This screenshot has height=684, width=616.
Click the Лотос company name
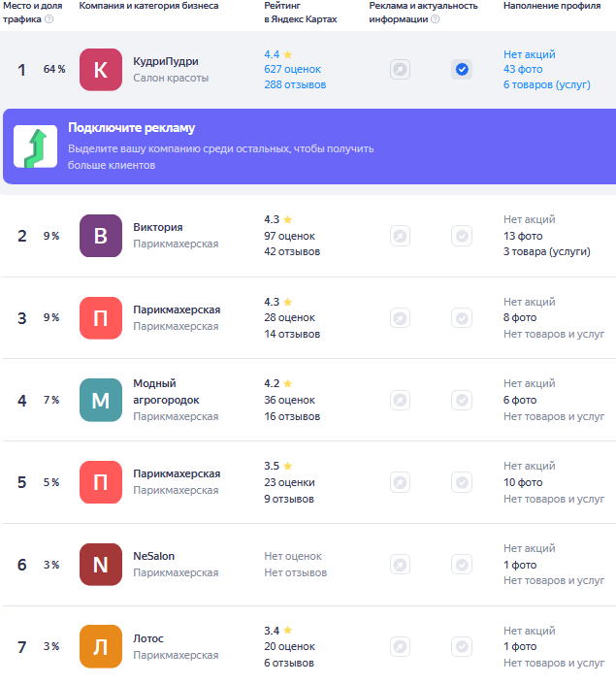coord(148,638)
